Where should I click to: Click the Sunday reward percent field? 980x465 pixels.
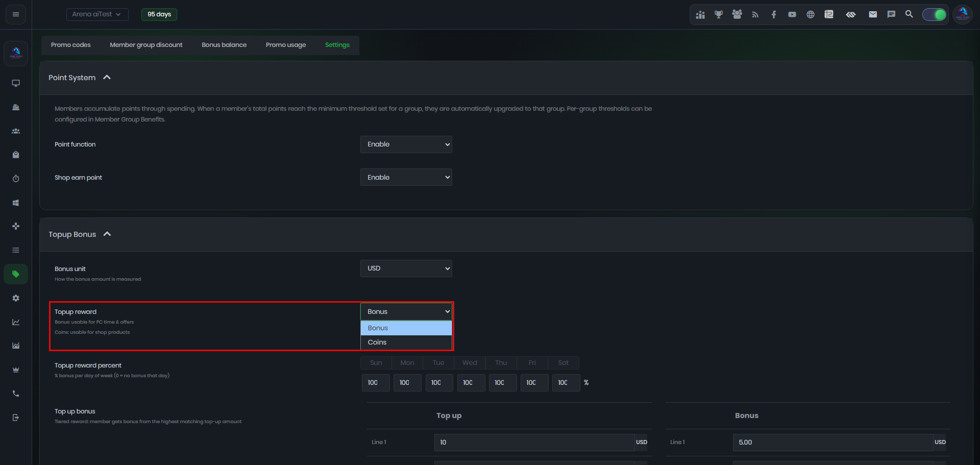click(x=376, y=383)
